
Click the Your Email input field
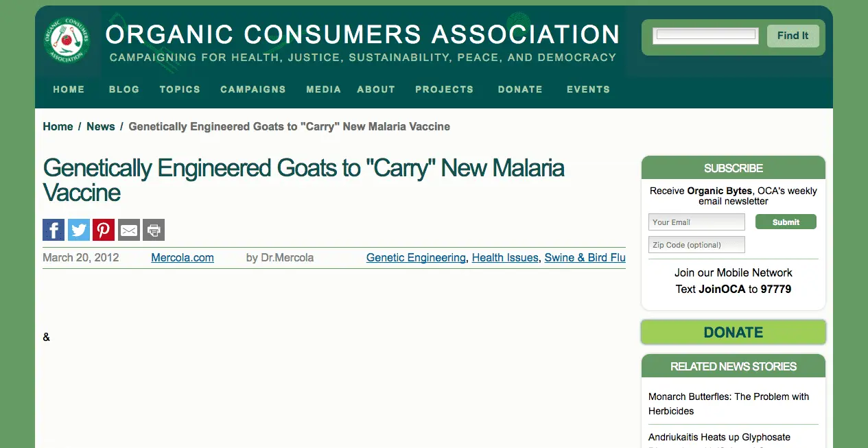click(696, 222)
